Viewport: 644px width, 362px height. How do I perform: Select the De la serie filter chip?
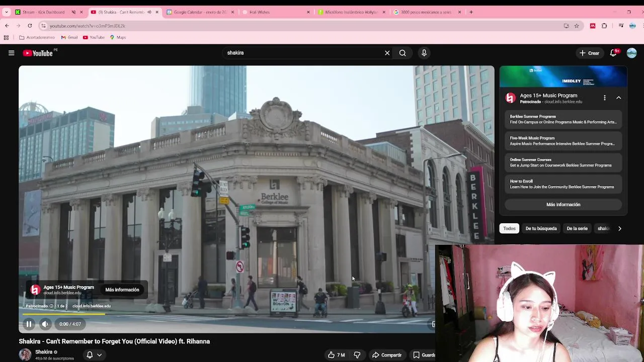pos(577,229)
